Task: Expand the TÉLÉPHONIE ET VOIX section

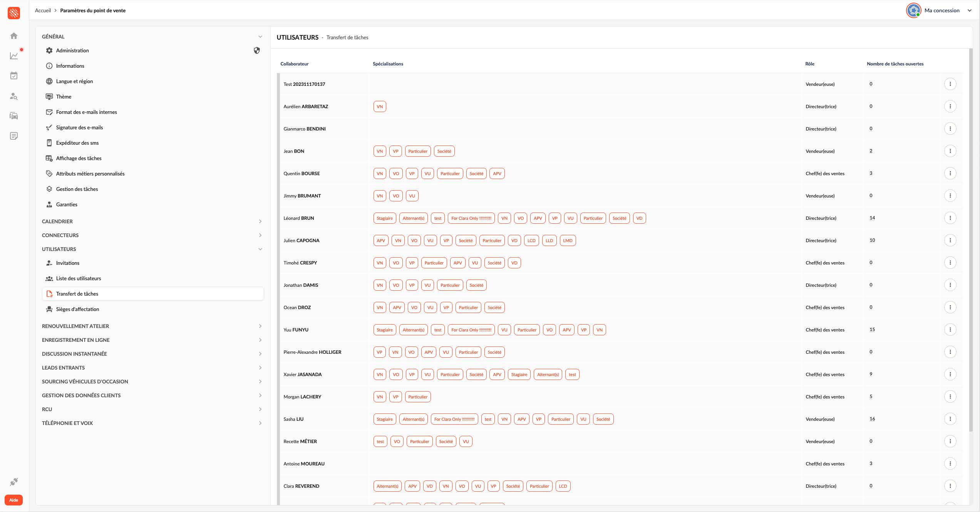Action: 260,423
